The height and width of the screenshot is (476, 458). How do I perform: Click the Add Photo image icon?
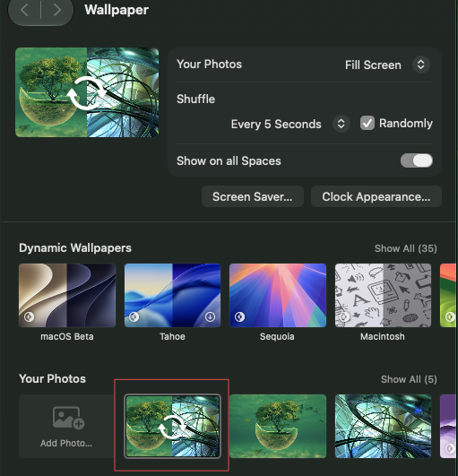(x=68, y=418)
